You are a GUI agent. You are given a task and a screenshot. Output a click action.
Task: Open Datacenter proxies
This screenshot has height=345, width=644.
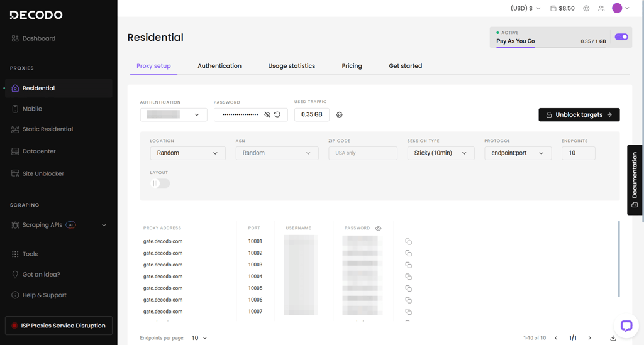coord(34,151)
